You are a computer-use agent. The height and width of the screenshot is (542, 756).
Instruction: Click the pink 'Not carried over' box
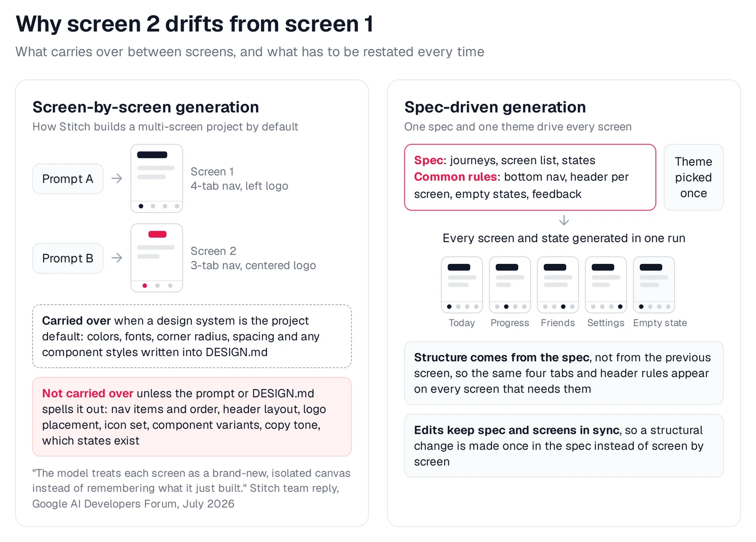click(192, 417)
